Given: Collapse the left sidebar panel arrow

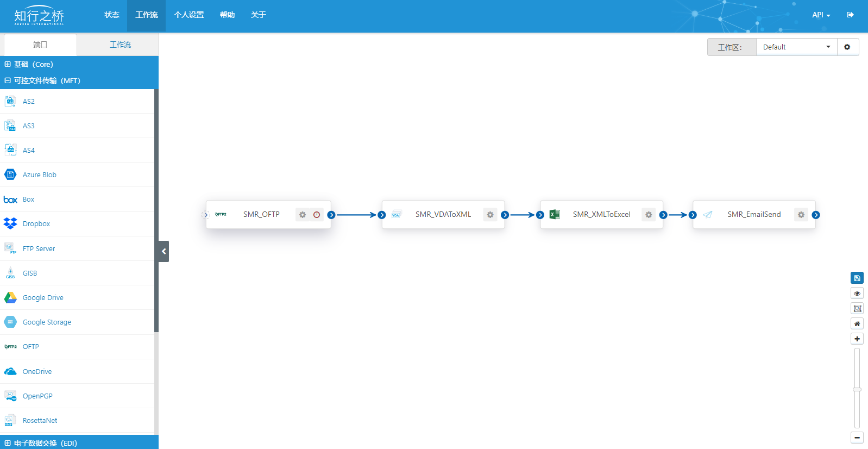Looking at the screenshot, I should pyautogui.click(x=163, y=251).
